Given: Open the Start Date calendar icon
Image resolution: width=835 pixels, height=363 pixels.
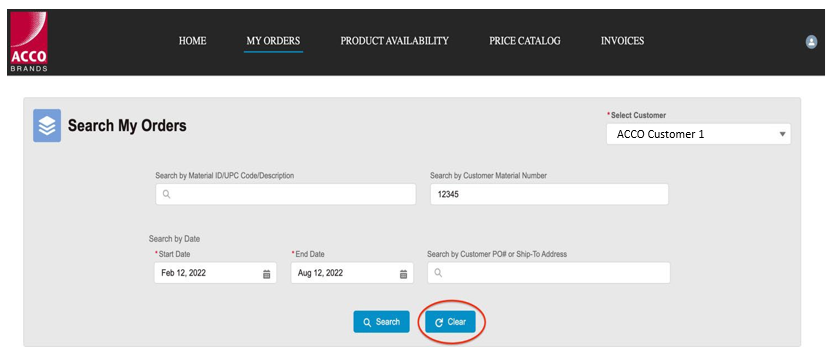Looking at the screenshot, I should (x=267, y=274).
